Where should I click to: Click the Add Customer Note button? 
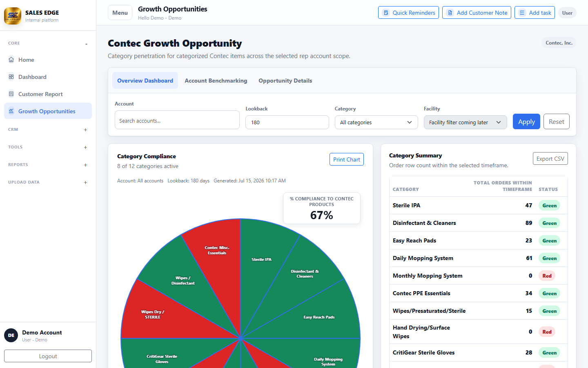click(477, 13)
